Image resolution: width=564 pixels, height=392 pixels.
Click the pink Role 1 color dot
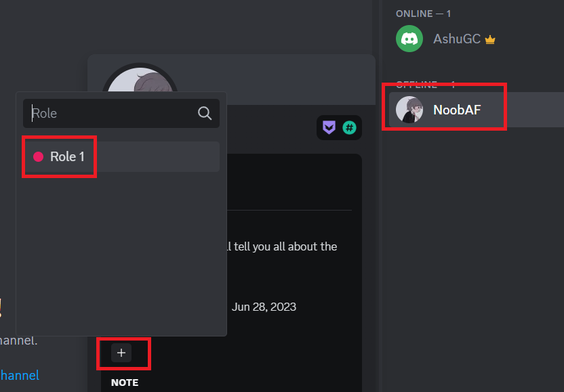[x=39, y=157]
